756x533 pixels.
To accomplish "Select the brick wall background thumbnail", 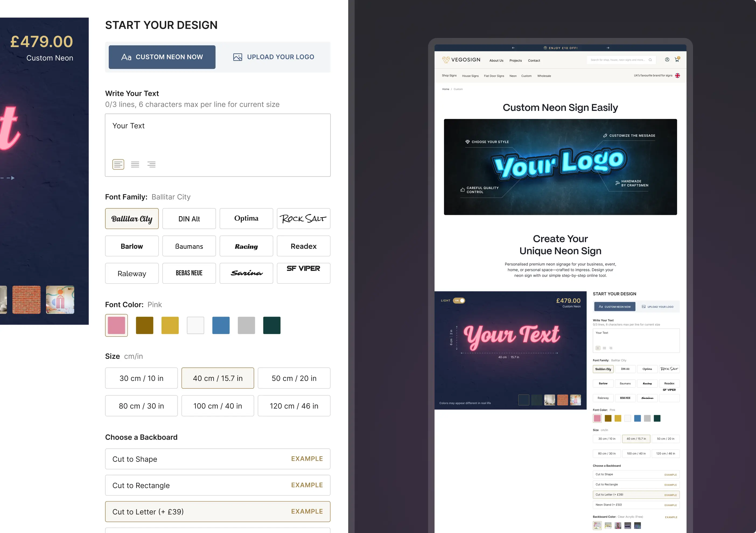I will click(26, 300).
